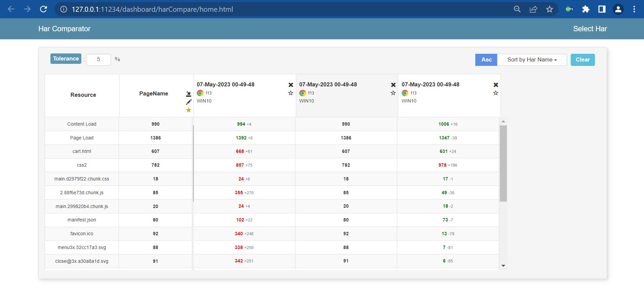Click the table scrollbar down arrow
The image size is (644, 290).
(x=503, y=266)
